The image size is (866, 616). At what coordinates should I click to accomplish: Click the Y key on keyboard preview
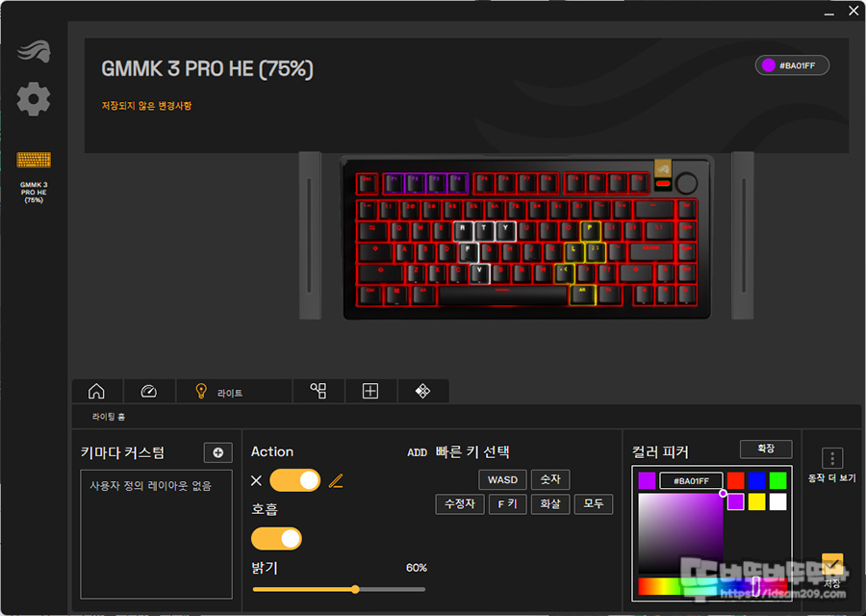505,231
